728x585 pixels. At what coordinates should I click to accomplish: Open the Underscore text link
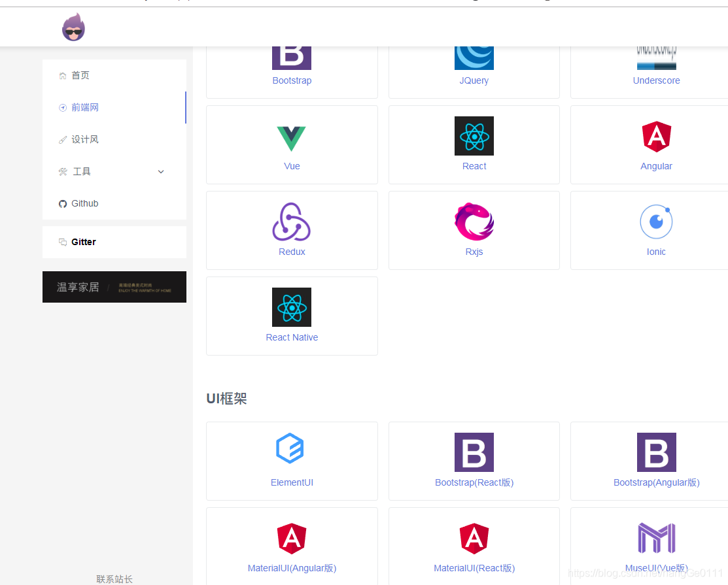656,80
